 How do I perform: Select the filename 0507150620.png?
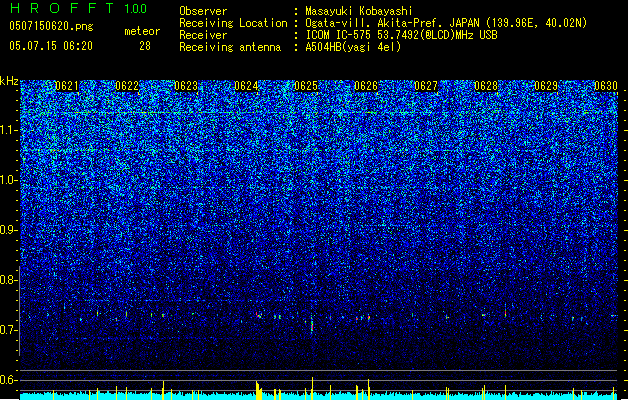tap(51, 27)
